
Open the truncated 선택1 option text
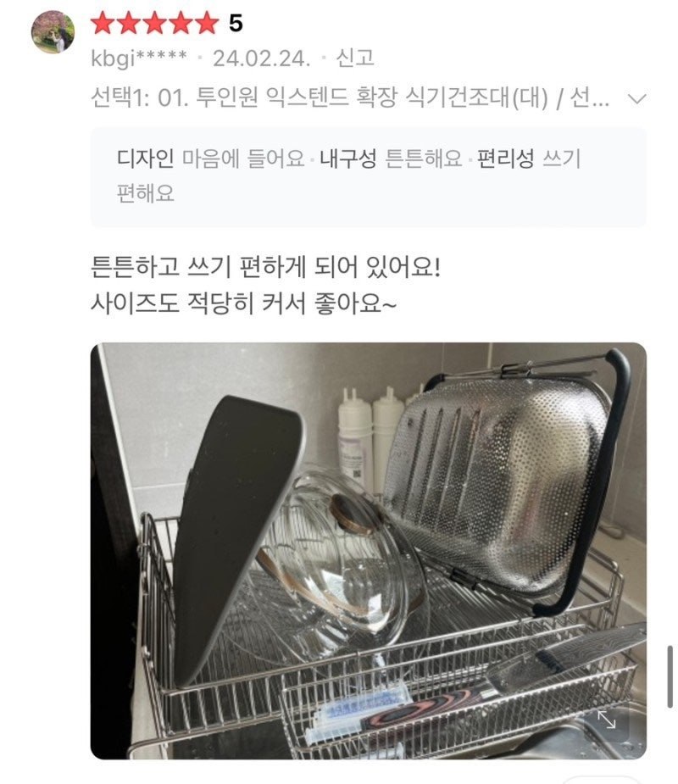tap(350, 97)
